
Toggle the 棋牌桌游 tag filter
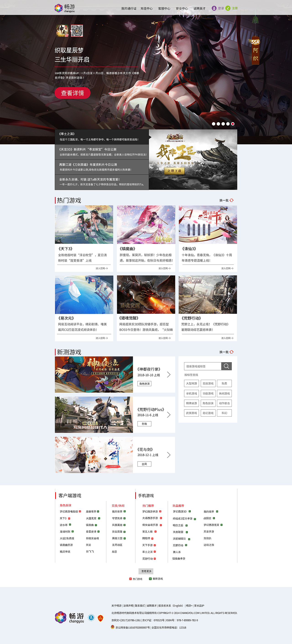pos(192,403)
